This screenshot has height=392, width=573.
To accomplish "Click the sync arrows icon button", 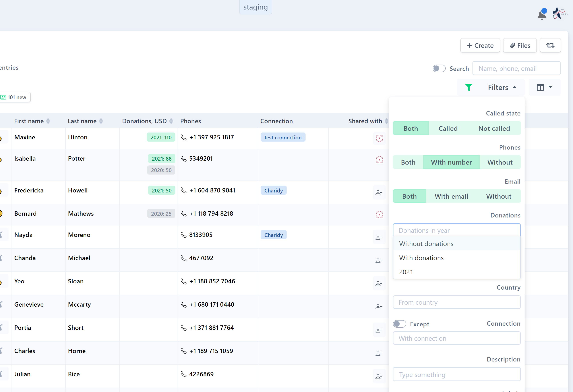I will click(x=550, y=45).
